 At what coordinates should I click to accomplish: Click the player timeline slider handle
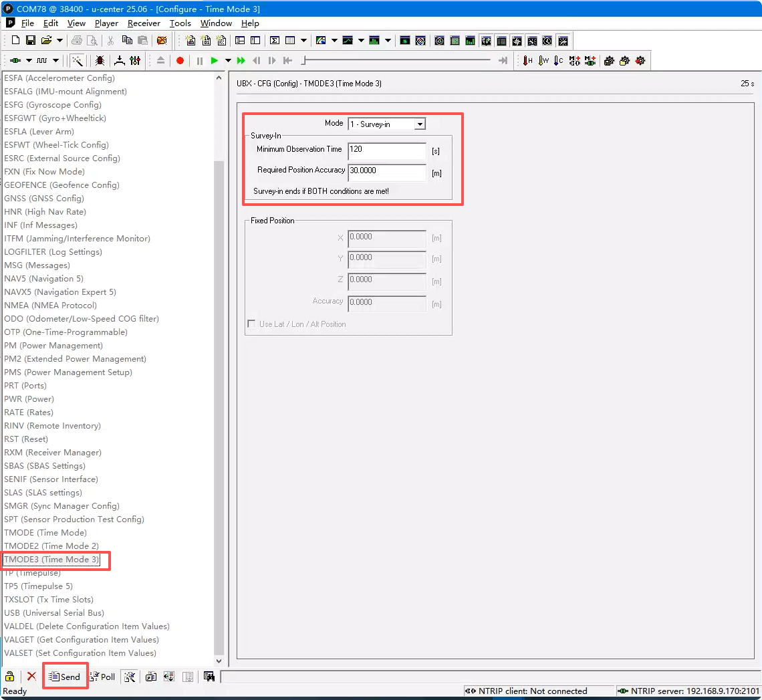(303, 60)
